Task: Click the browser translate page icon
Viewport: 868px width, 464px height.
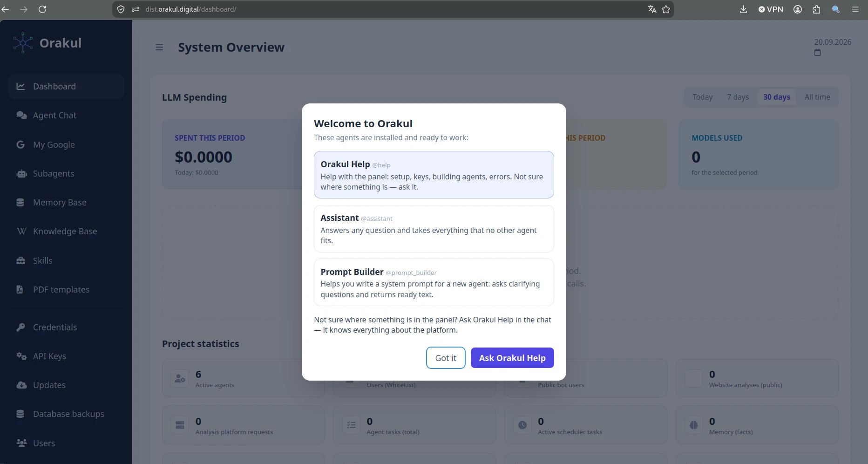Action: [652, 9]
